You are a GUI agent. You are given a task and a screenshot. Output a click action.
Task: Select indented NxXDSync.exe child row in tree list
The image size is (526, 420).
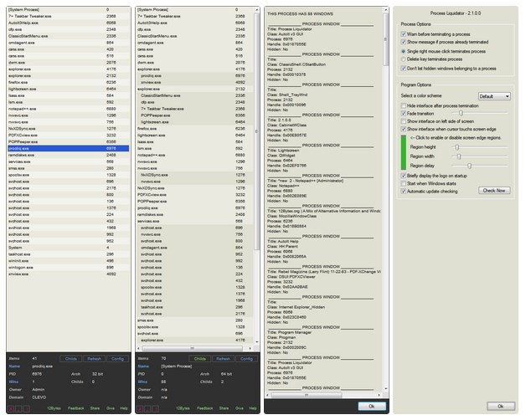(195, 175)
